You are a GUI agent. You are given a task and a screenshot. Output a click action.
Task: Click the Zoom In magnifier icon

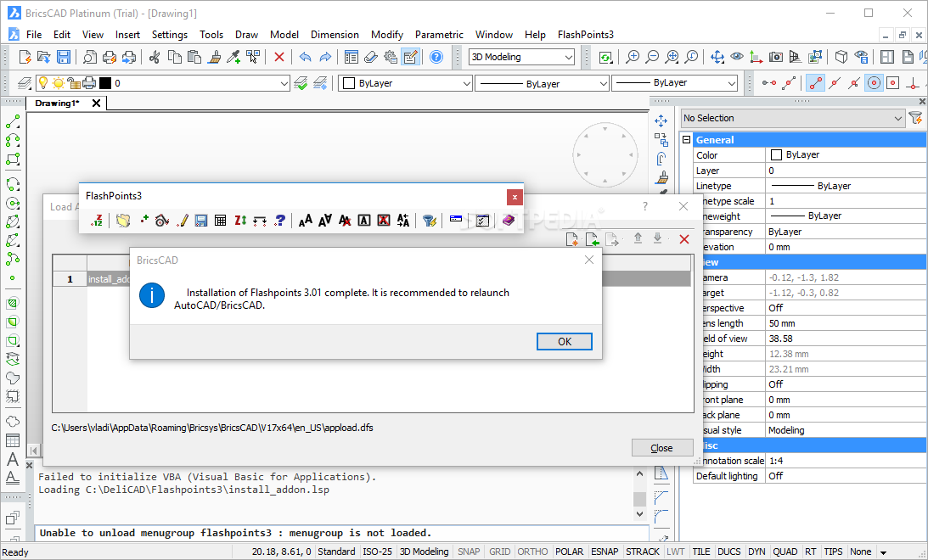click(633, 57)
